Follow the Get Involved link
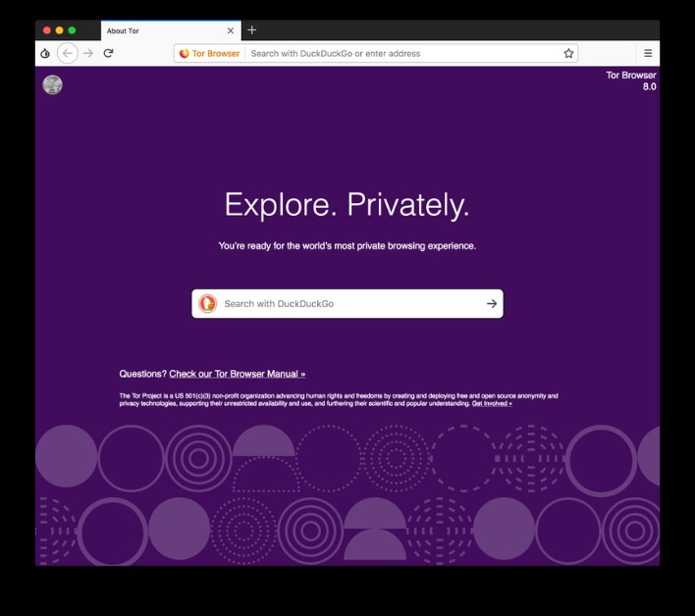The width and height of the screenshot is (695, 616). [492, 403]
